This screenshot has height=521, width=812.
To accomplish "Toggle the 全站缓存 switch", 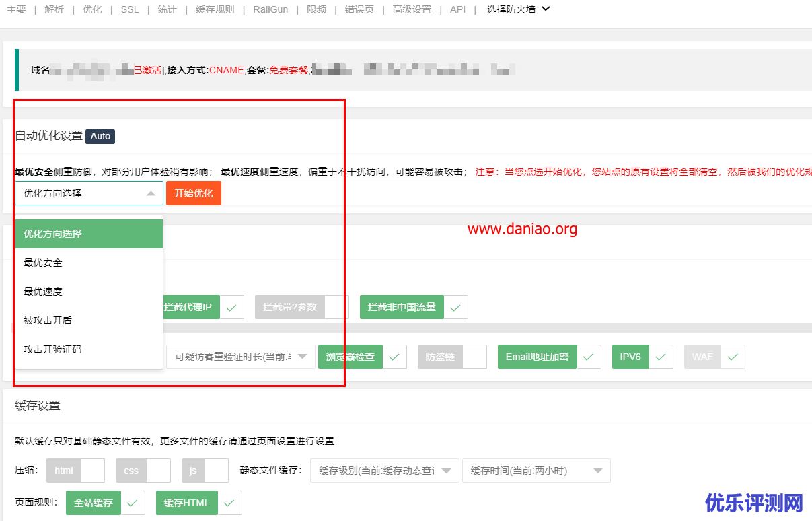I will click(105, 503).
